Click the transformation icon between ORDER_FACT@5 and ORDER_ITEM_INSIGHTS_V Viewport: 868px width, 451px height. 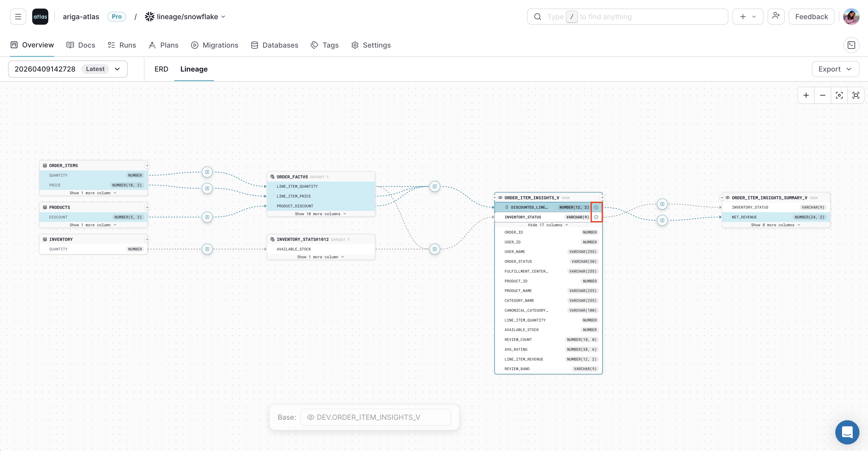pyautogui.click(x=435, y=186)
